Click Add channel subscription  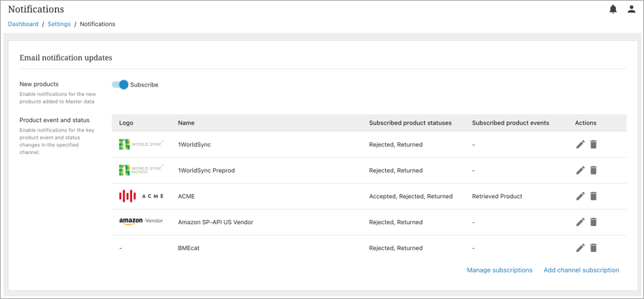[x=581, y=270]
